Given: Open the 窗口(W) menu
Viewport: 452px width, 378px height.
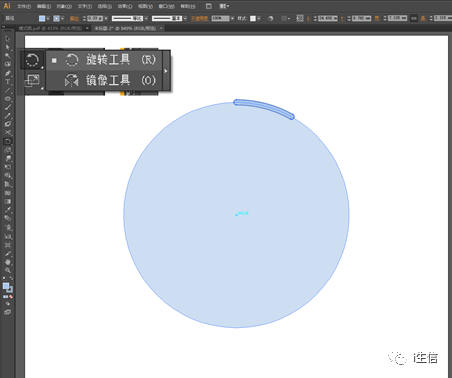Looking at the screenshot, I should coord(166,6).
